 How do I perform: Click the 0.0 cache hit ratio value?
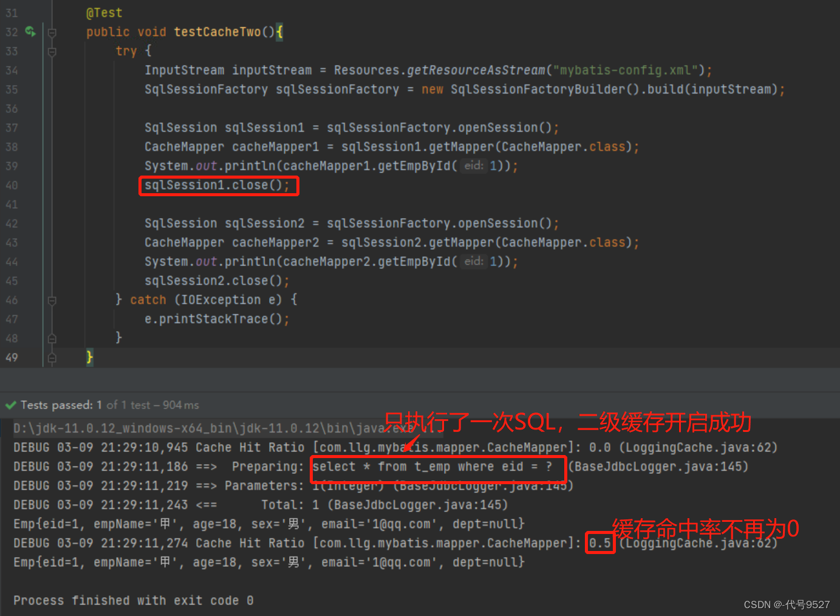tap(600, 448)
